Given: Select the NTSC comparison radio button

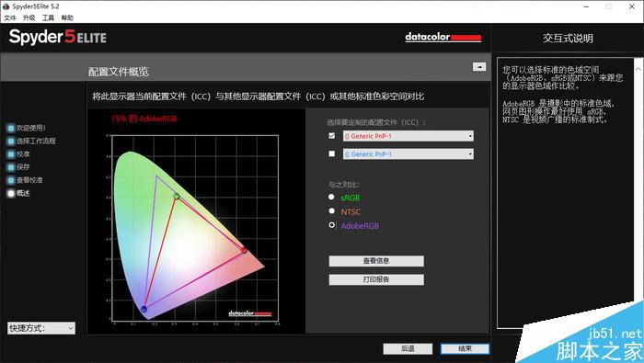Looking at the screenshot, I should pos(331,211).
